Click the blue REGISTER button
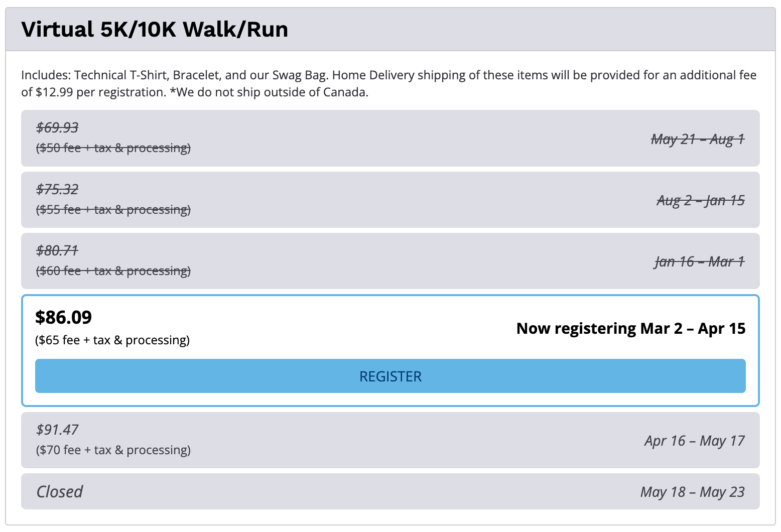781x532 pixels. (x=390, y=376)
